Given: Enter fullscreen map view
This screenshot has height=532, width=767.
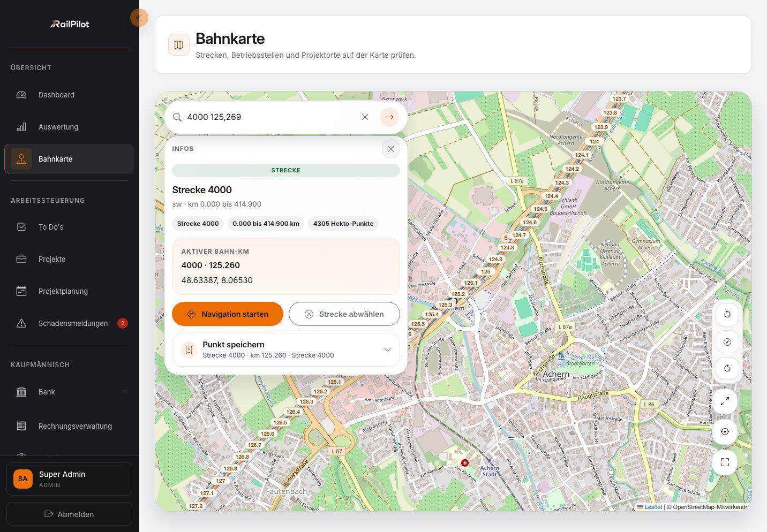Looking at the screenshot, I should (x=725, y=462).
